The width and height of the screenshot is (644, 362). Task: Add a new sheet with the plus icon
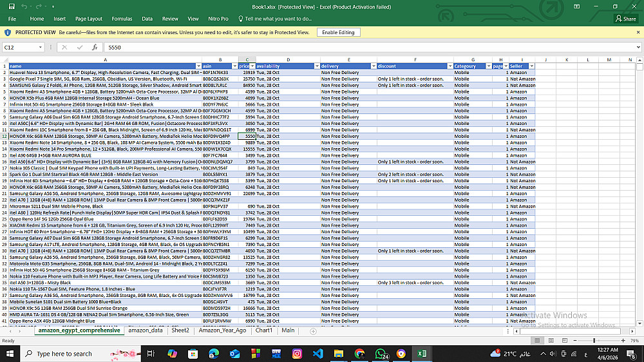click(x=314, y=330)
